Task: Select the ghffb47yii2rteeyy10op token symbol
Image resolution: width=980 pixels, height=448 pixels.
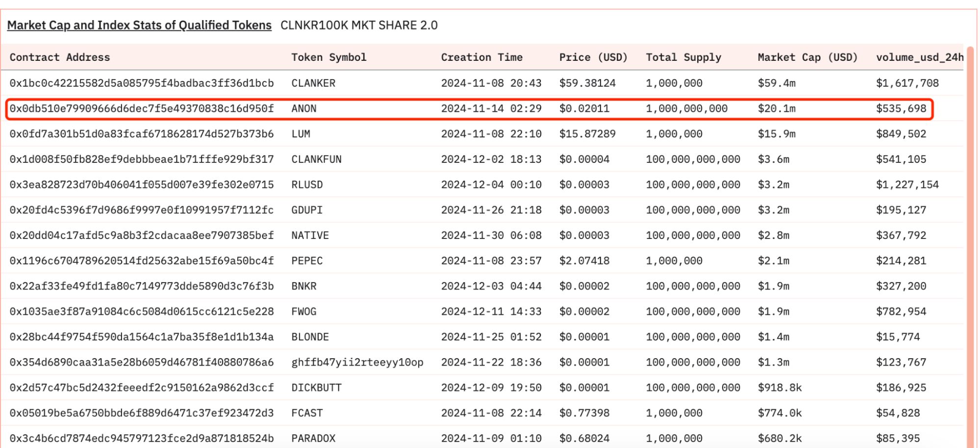Action: point(357,363)
